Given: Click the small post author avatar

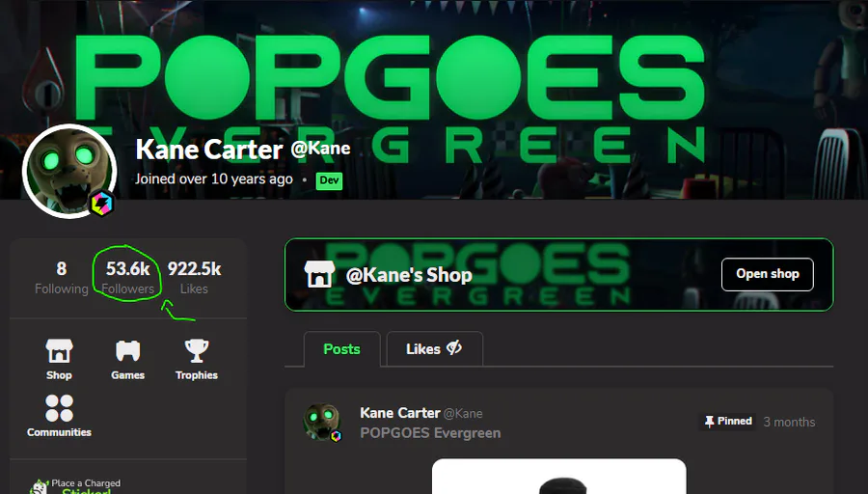Looking at the screenshot, I should pos(321,422).
